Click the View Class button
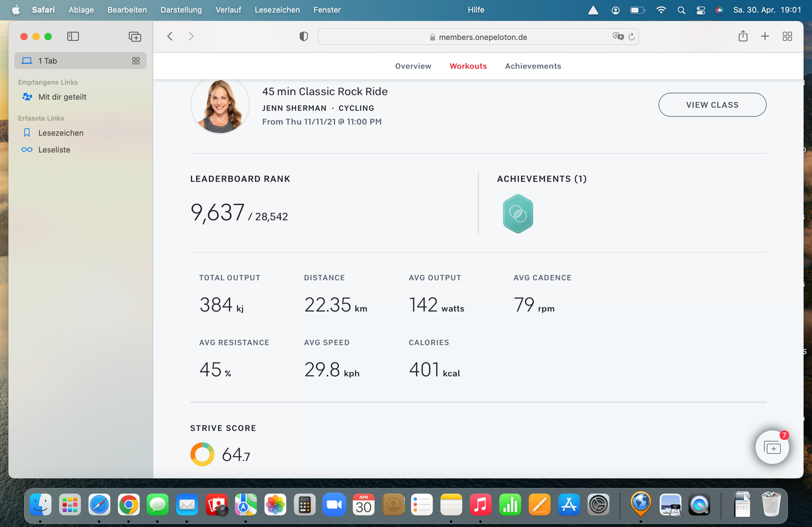 point(712,104)
